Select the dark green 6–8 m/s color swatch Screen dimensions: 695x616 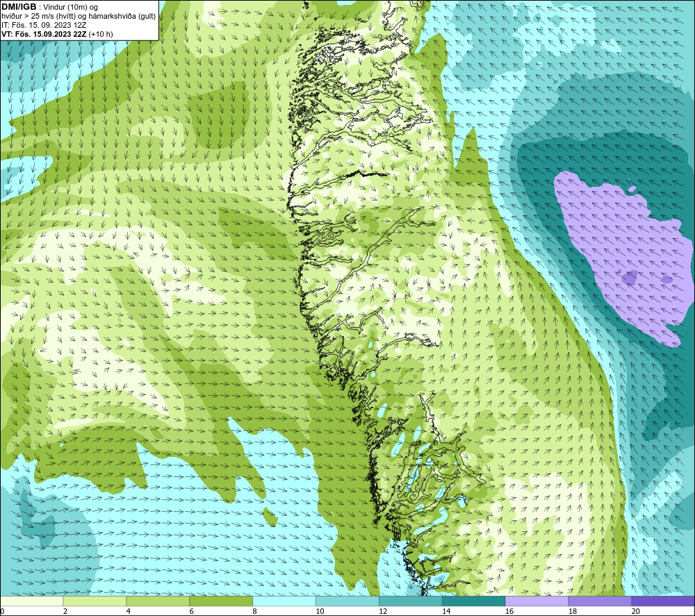pyautogui.click(x=221, y=601)
